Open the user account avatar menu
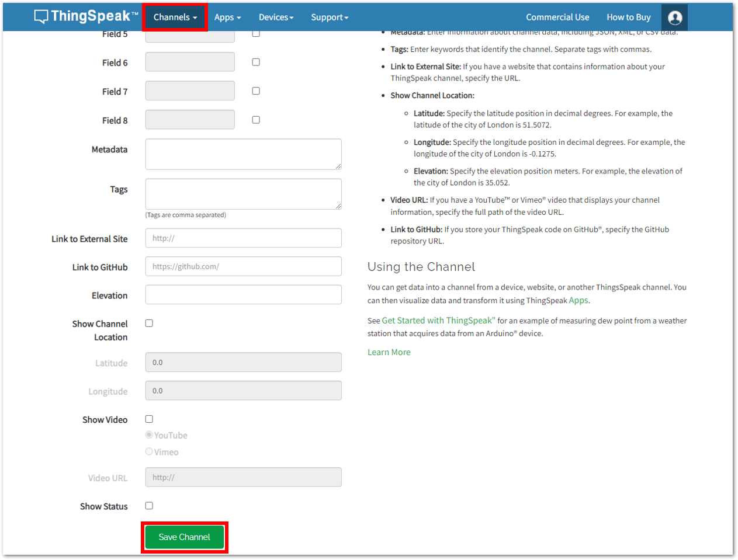 [x=675, y=18]
